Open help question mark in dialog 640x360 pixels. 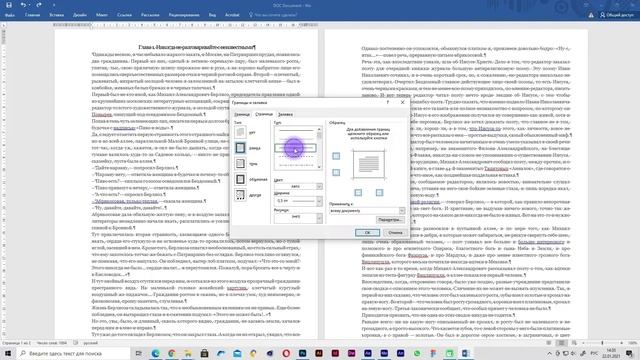tap(388, 102)
